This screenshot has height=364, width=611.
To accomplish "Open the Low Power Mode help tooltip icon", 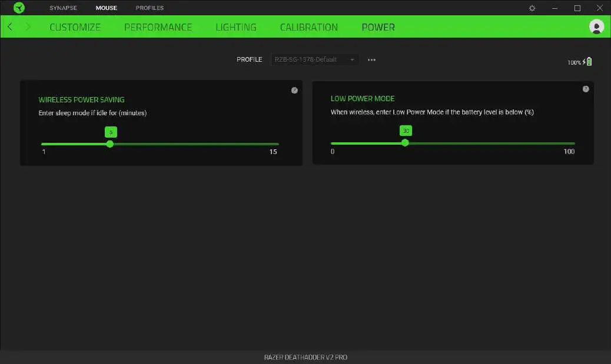I will pos(586,88).
